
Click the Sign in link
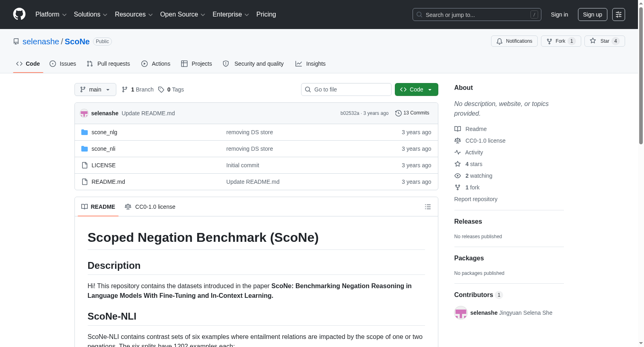coord(559,15)
